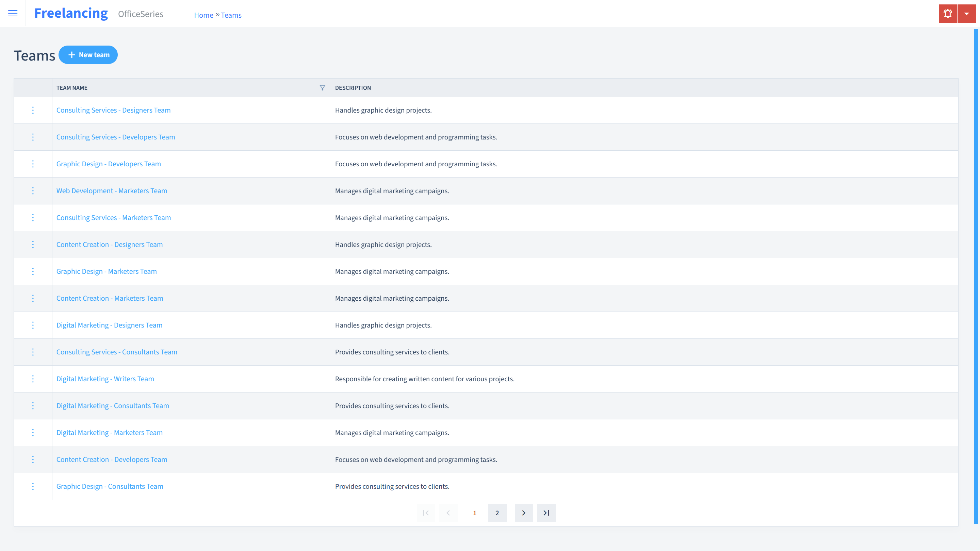Viewport: 980px width, 551px height.
Task: Click the previous page navigation arrow
Action: [x=448, y=513]
